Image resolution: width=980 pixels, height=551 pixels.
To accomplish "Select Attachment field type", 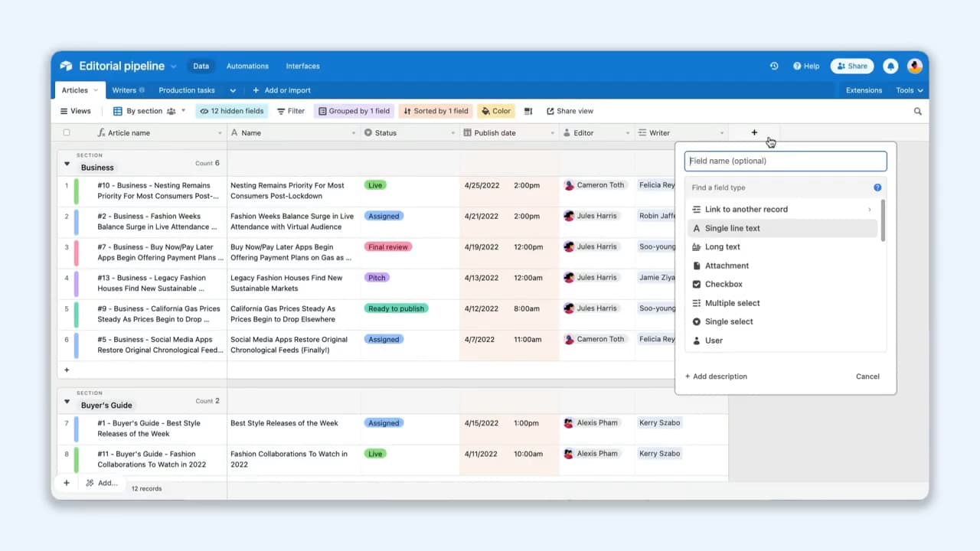I will coord(781,266).
